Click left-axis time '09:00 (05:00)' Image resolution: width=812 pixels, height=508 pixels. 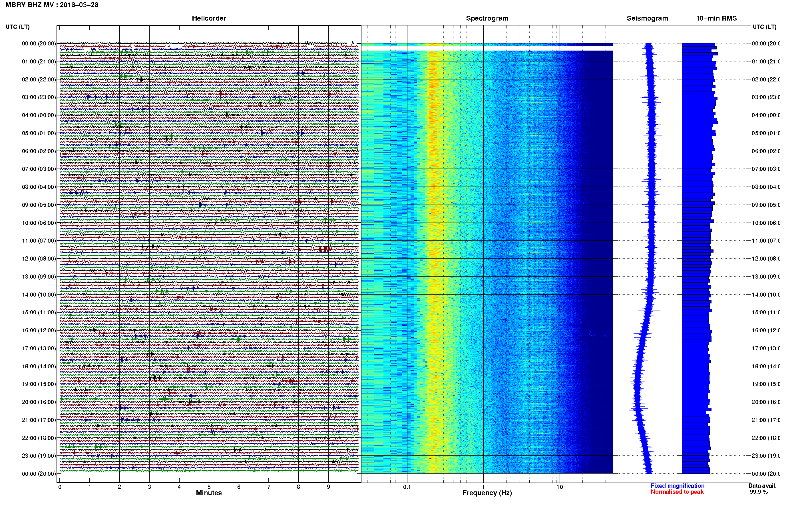point(39,205)
